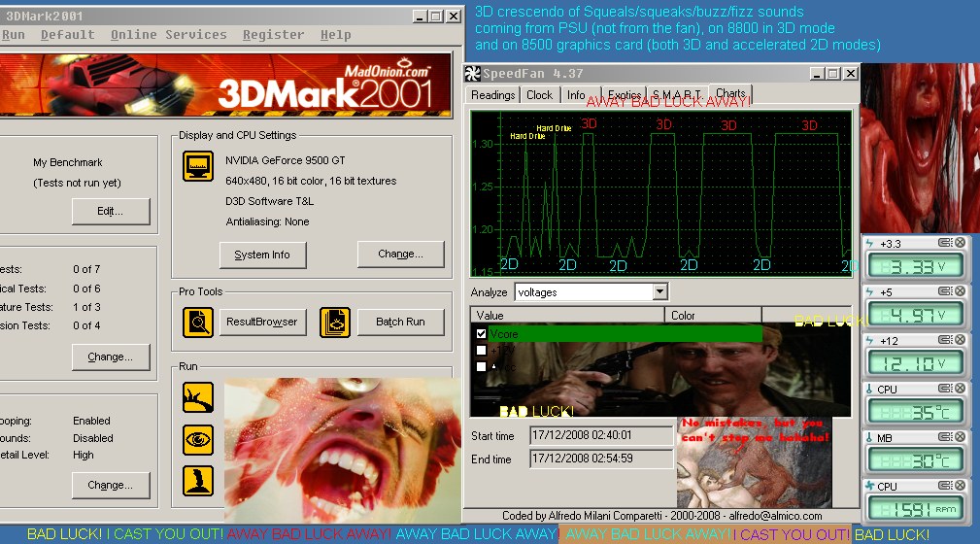
Task: Click the 35 °C CPU readout
Action: 916,412
